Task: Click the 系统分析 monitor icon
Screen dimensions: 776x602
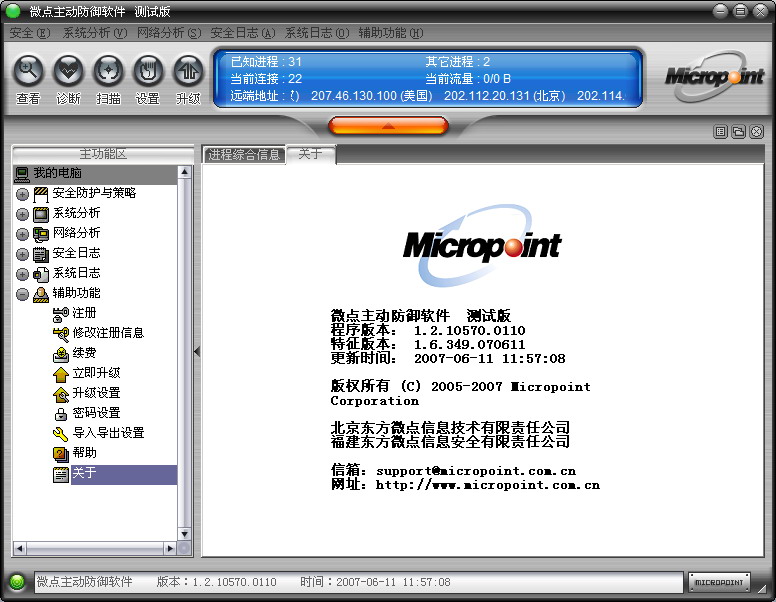Action: click(41, 214)
